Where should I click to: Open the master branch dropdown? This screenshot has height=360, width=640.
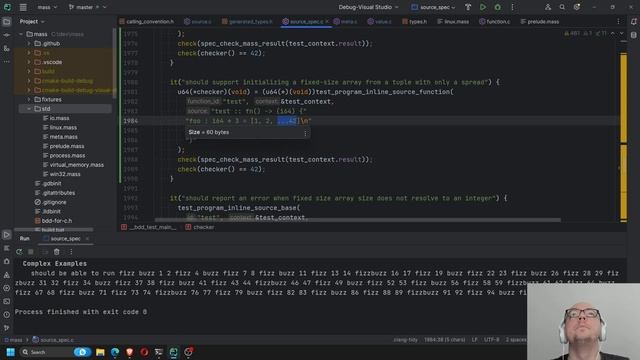click(x=87, y=7)
